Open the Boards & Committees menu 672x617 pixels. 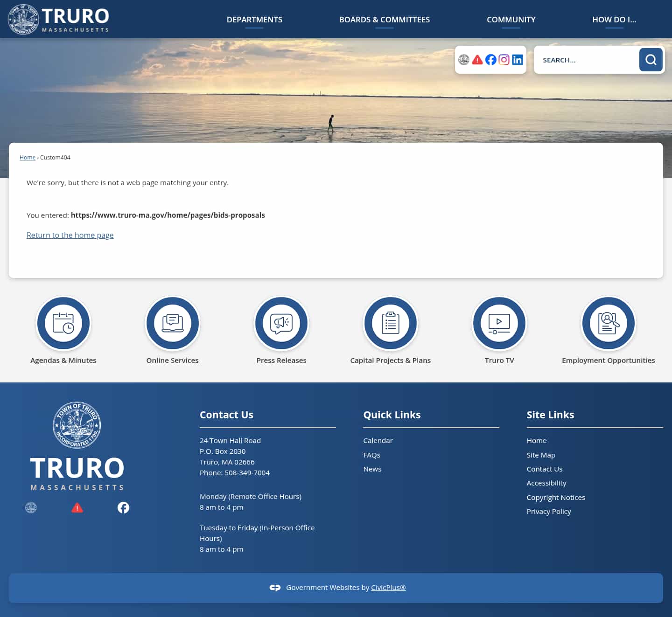[x=384, y=20]
